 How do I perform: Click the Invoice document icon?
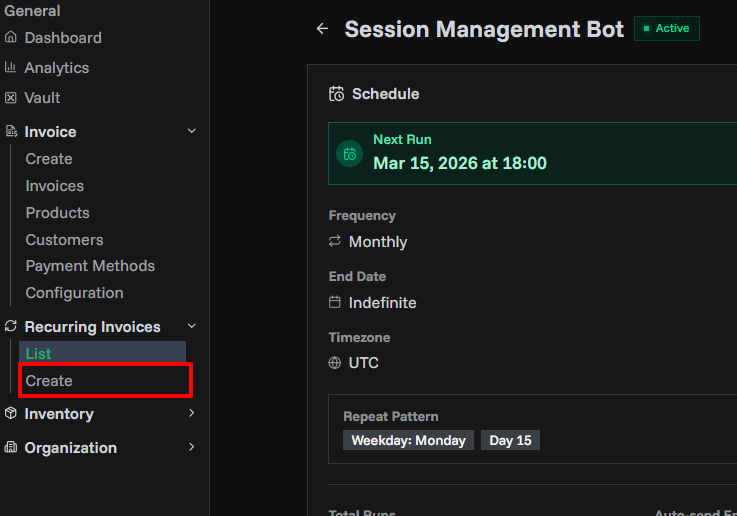click(x=11, y=132)
